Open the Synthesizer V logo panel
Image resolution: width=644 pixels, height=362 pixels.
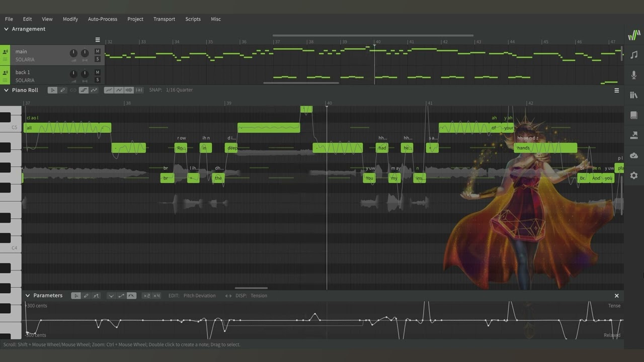point(633,35)
